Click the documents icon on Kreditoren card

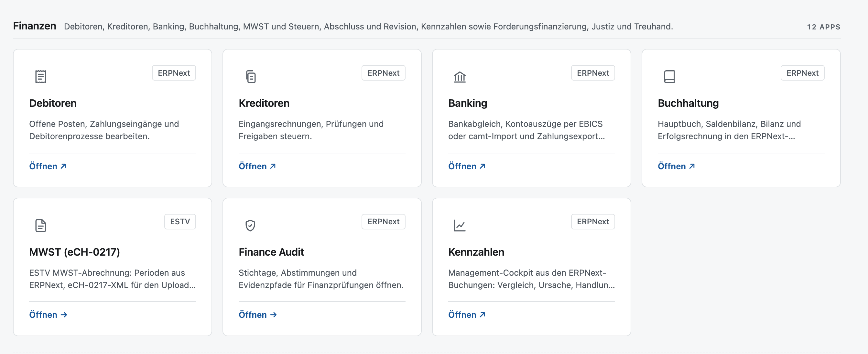(x=250, y=77)
